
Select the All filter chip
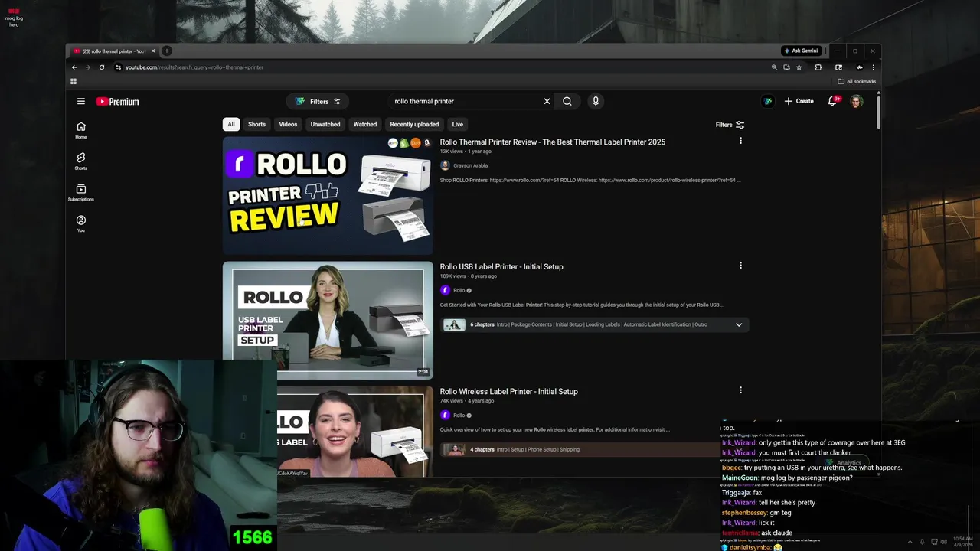point(231,124)
